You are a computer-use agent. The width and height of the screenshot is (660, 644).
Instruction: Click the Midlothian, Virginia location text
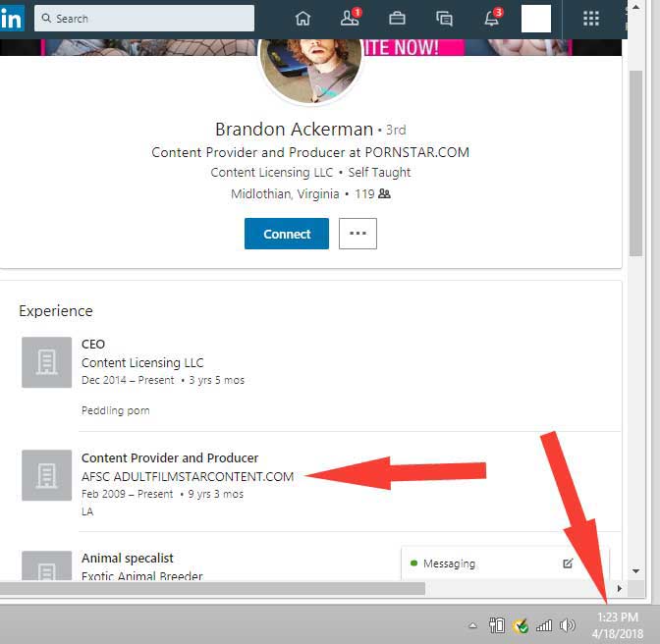285,194
